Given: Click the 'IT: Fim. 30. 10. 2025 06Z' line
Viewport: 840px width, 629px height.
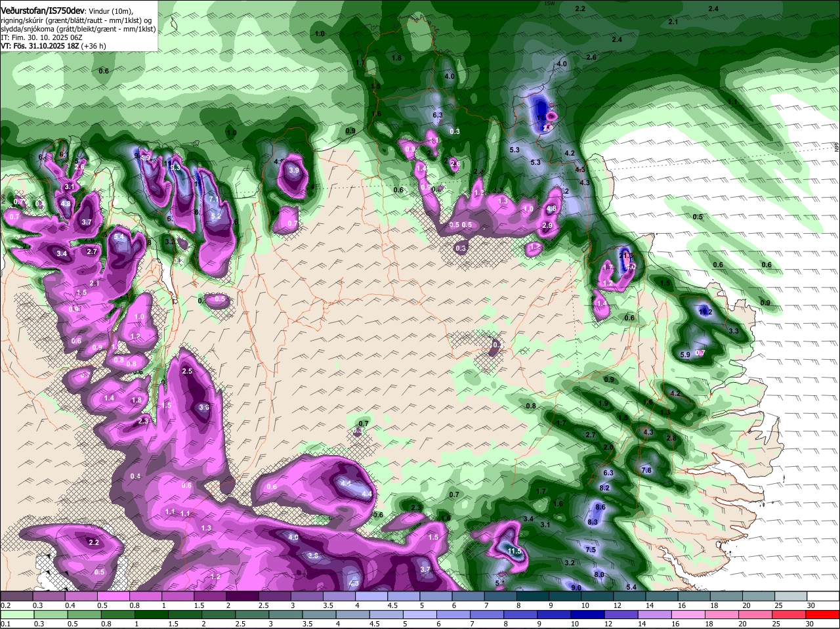Looking at the screenshot, I should pyautogui.click(x=41, y=38).
